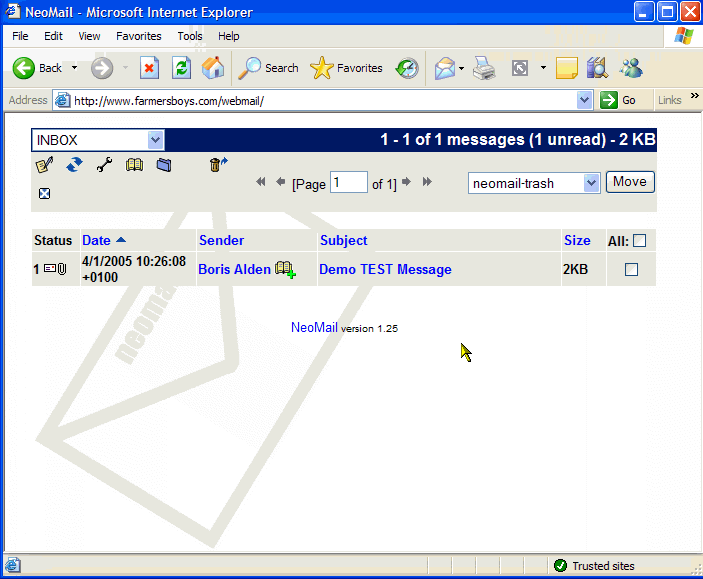Screen dimensions: 703x579
Task: Click the empty trash icon
Action: (x=218, y=165)
